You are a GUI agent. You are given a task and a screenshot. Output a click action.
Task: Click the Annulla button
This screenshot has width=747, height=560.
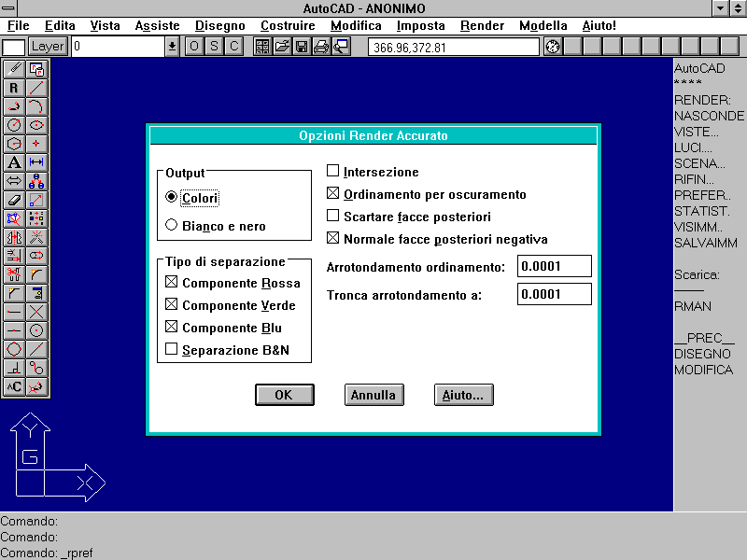click(x=374, y=395)
